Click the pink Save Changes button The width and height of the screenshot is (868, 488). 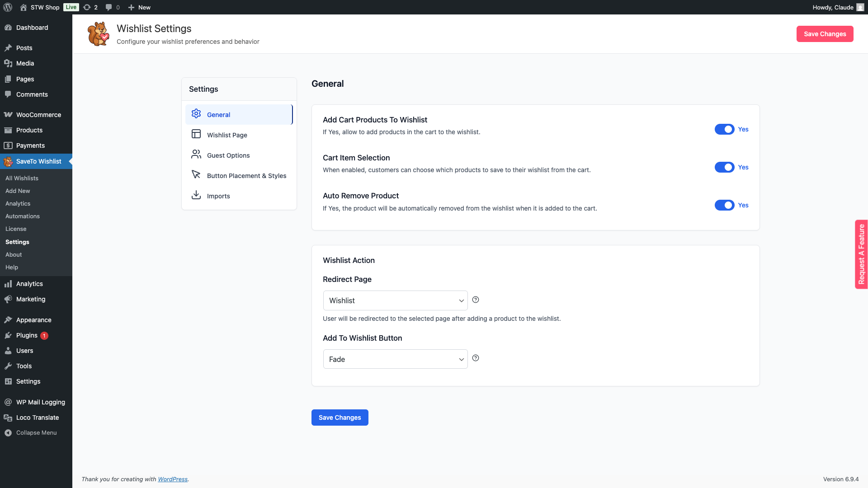pos(825,34)
